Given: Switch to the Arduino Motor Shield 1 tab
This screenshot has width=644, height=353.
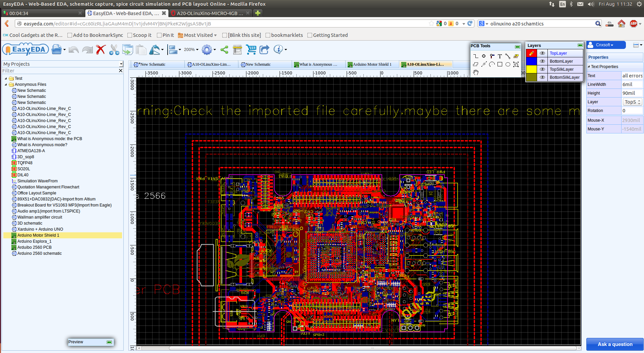Looking at the screenshot, I should click(372, 64).
